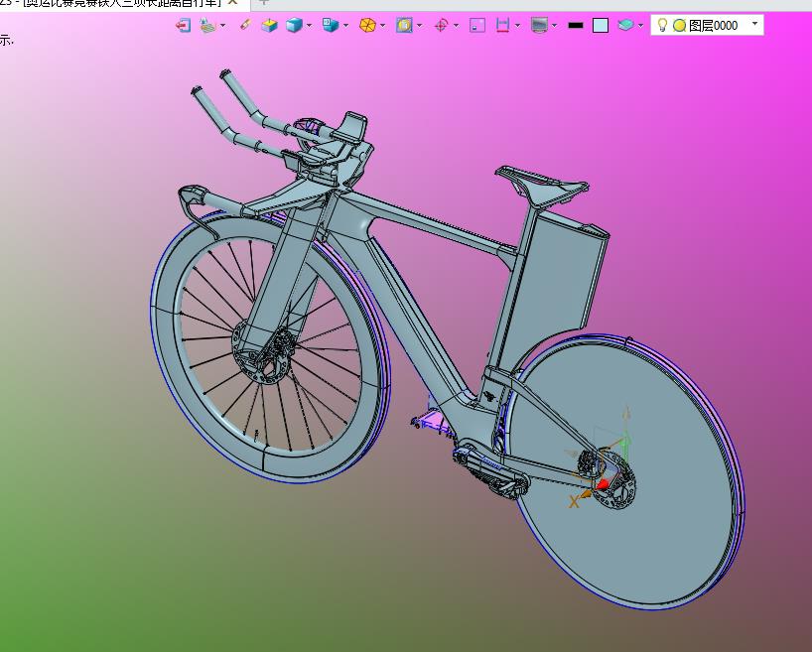Expand the arrow beside the orange polygon icon

pos(383,25)
